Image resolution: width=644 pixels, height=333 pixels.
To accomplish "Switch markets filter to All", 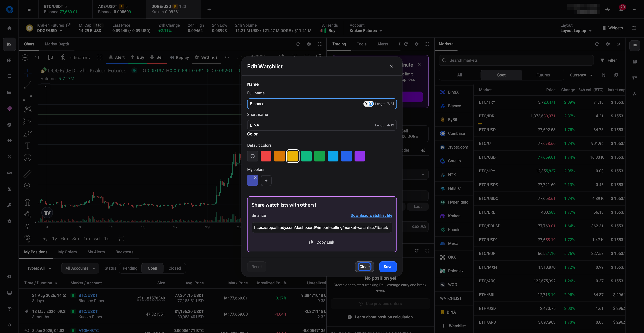I will (459, 75).
